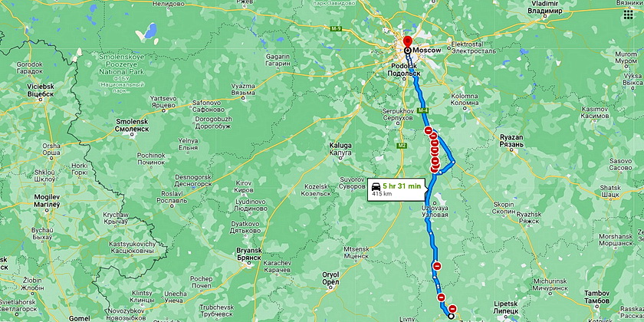The height and width of the screenshot is (322, 644).
Task: Click the Kaluga city label
Action: (x=340, y=149)
